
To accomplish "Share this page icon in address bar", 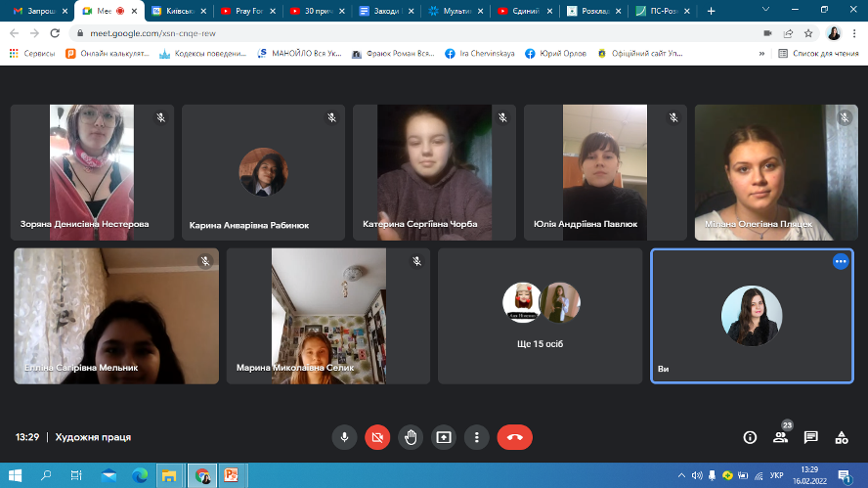I will coord(788,33).
